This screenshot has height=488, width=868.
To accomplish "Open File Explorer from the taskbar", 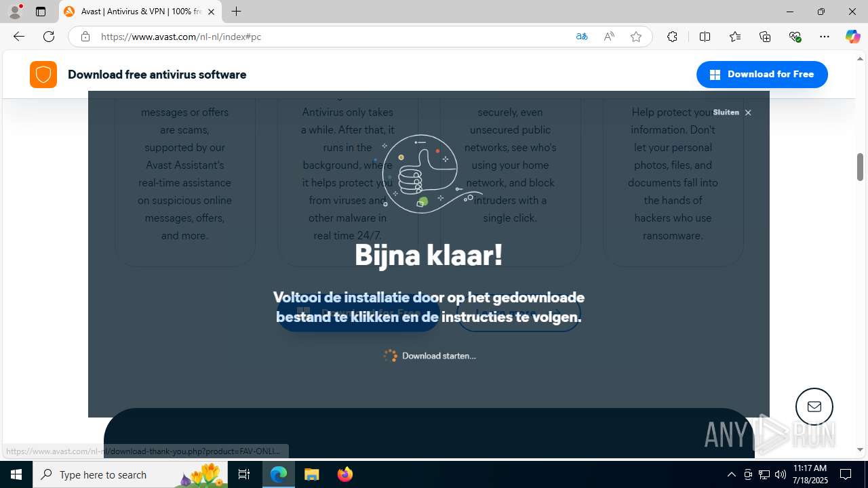I will point(312,474).
